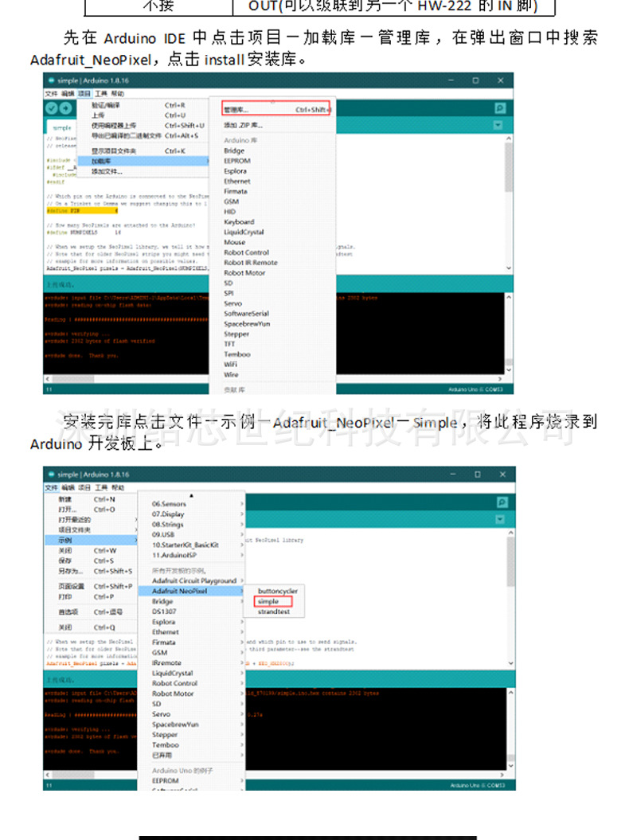The width and height of the screenshot is (629, 840).
Task: Expand the 加载库 submenu entry
Action: click(143, 162)
